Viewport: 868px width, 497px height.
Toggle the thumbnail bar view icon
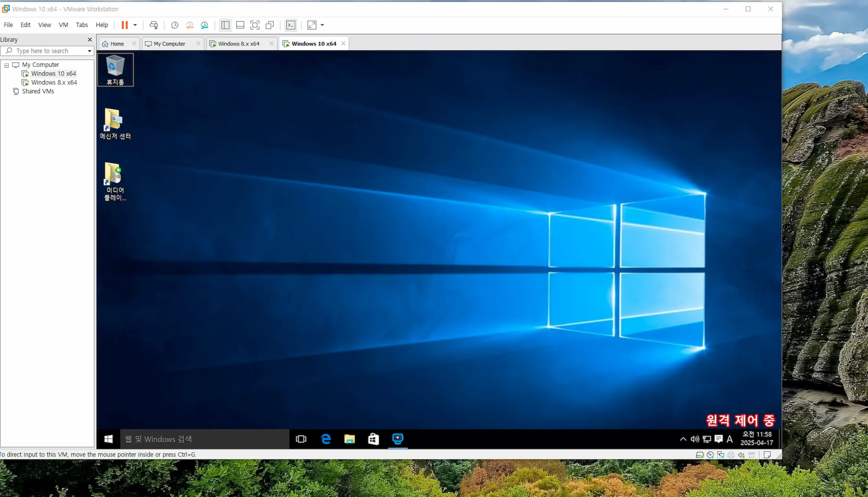click(x=240, y=25)
